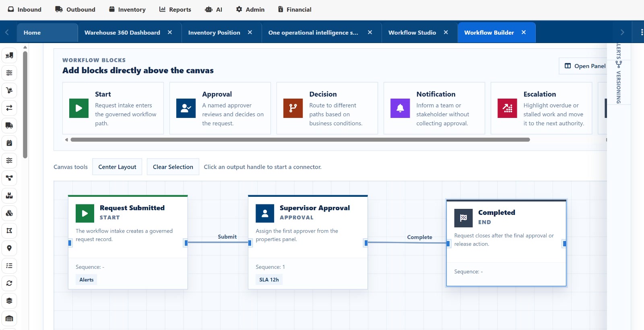Click the purple Notification bell icon
Viewport: 644px width, 330px height.
400,108
